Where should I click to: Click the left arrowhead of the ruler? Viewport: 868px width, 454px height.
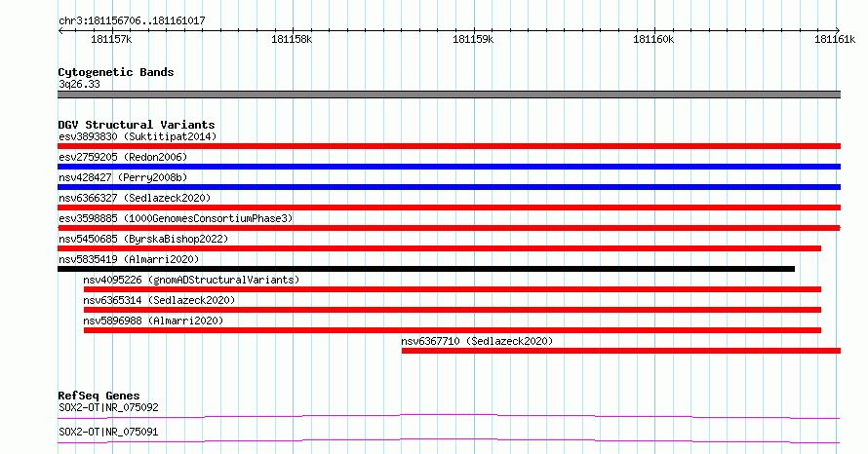60,30
